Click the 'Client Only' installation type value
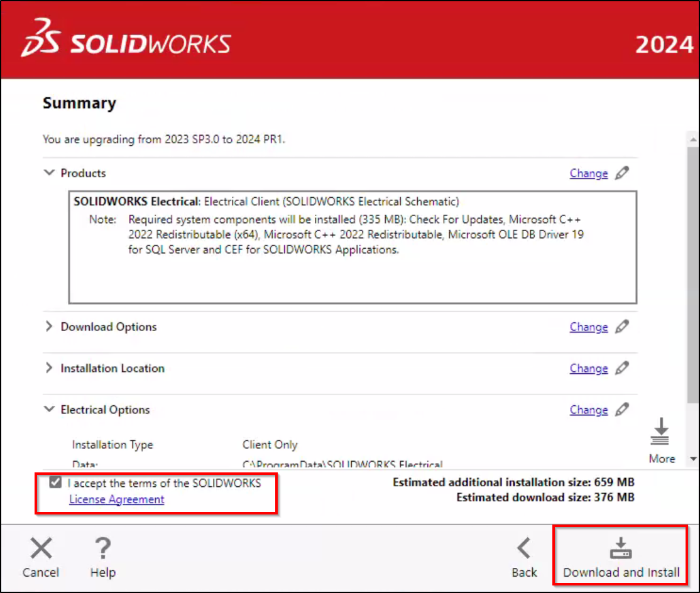700x593 pixels. 270,444
